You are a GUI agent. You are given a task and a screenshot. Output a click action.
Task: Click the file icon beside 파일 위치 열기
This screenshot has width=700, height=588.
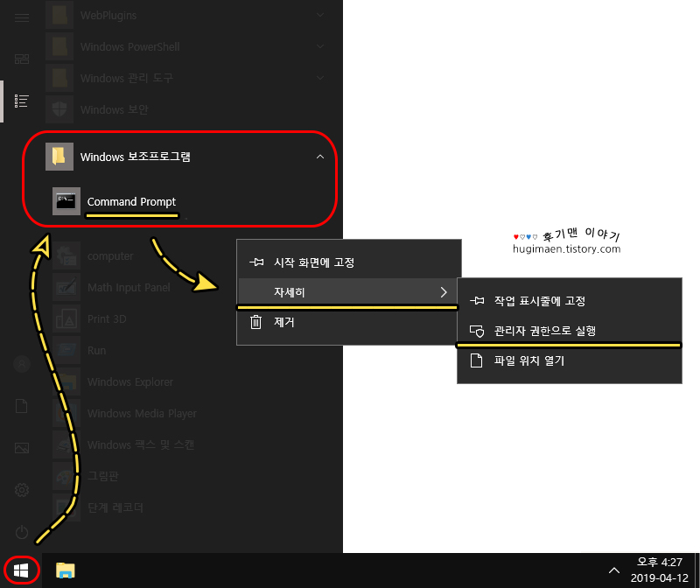tap(476, 360)
